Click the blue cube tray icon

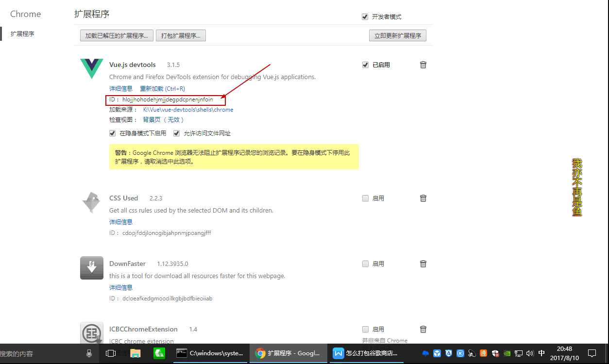[x=437, y=353]
